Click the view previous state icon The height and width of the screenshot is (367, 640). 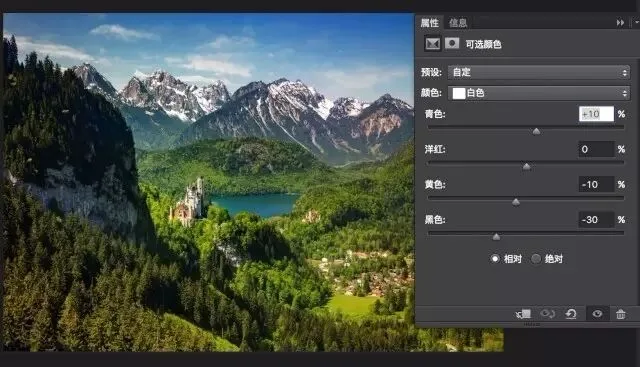547,314
